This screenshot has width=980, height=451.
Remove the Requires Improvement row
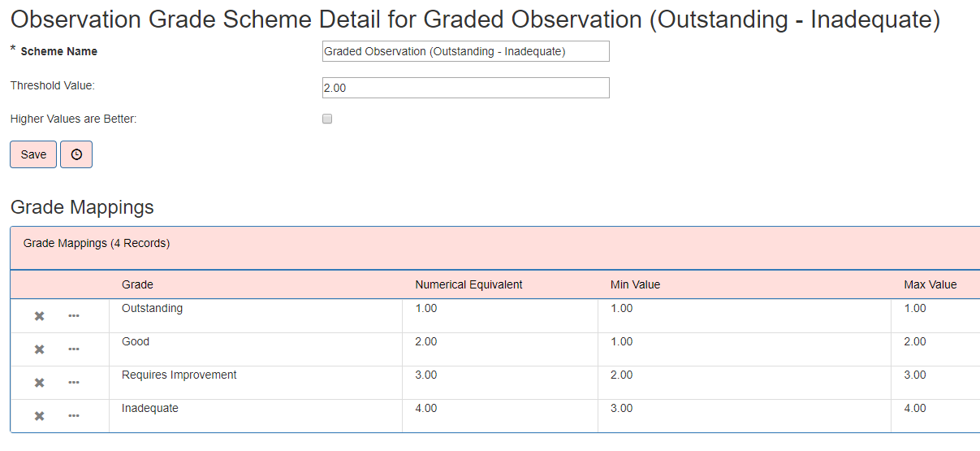click(x=39, y=383)
